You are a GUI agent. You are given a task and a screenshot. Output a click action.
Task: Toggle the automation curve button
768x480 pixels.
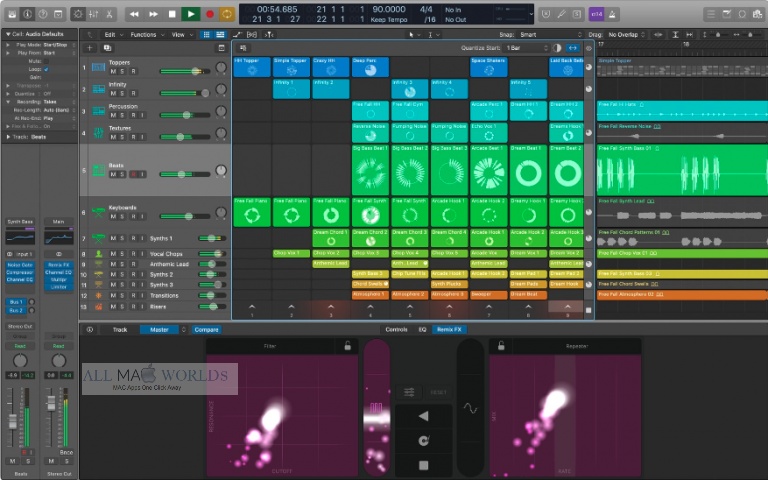238,35
